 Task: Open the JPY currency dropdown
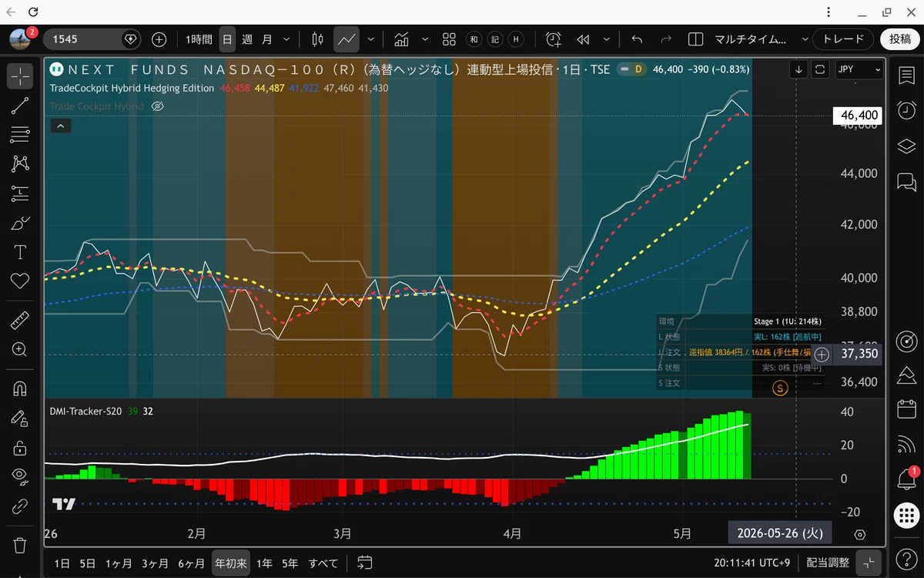coord(859,69)
